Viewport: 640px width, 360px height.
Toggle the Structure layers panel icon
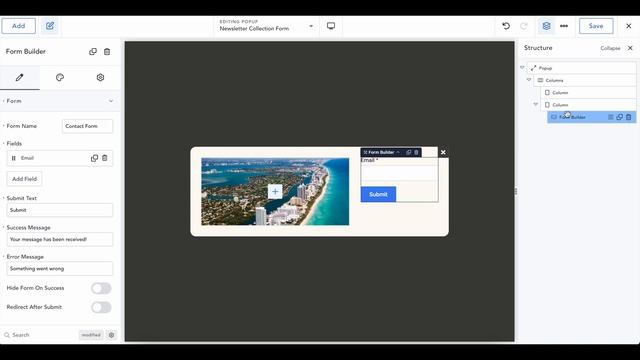546,26
